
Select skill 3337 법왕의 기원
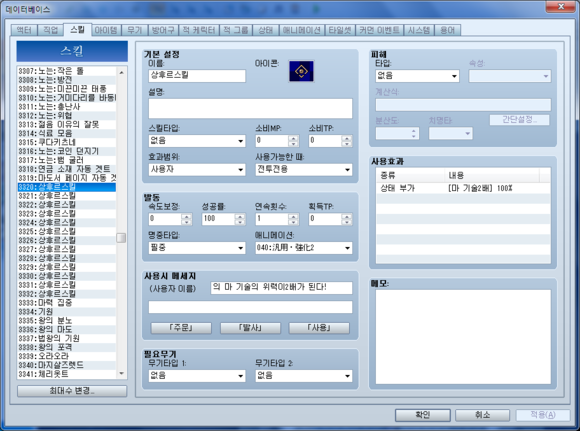(67, 338)
